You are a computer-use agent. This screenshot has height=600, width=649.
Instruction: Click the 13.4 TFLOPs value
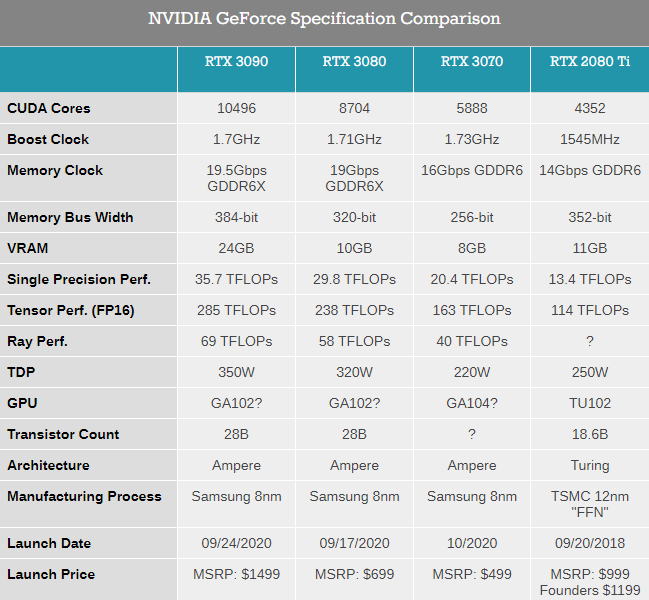(590, 279)
